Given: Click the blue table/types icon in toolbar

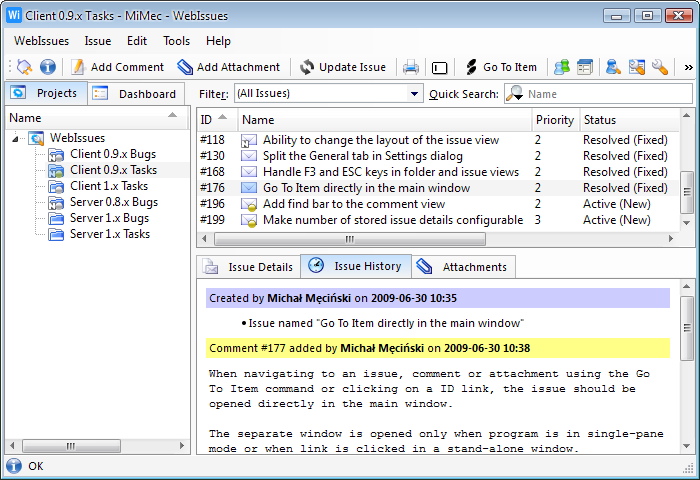Looking at the screenshot, I should 585,67.
